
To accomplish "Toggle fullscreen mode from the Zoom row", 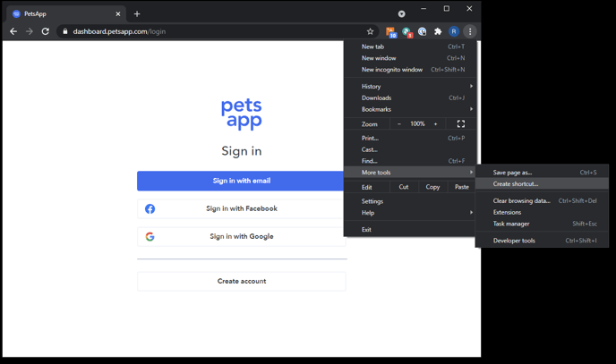I will (461, 124).
